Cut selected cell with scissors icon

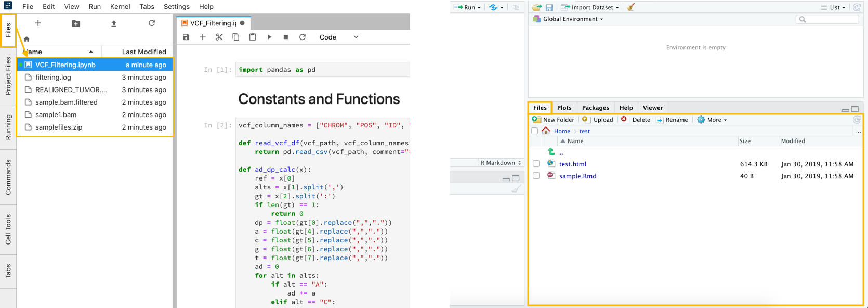point(219,37)
